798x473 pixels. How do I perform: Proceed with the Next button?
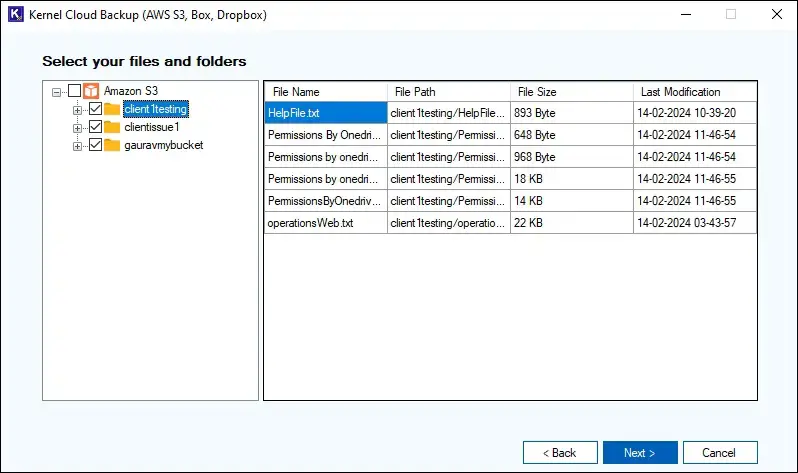tap(640, 453)
